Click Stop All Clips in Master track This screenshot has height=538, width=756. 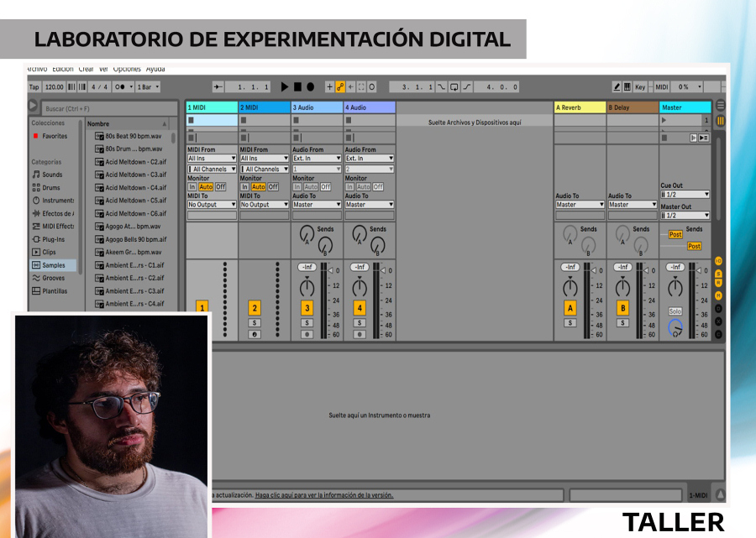tap(664, 138)
